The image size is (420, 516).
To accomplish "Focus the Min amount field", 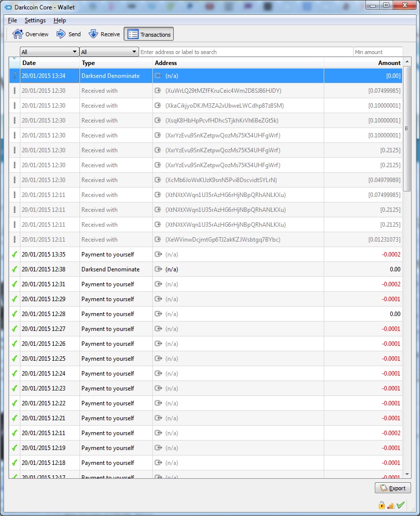I will tap(378, 52).
